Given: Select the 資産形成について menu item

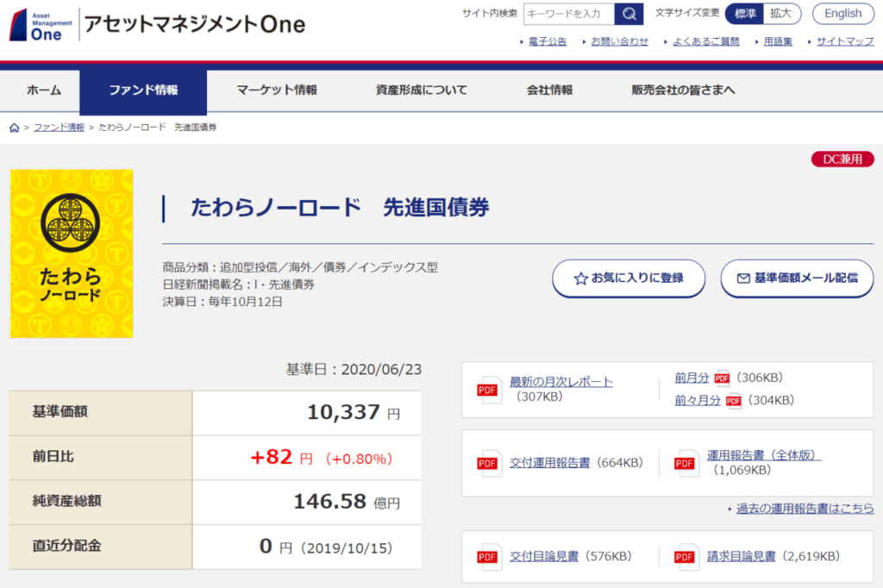Looking at the screenshot, I should click(x=422, y=91).
